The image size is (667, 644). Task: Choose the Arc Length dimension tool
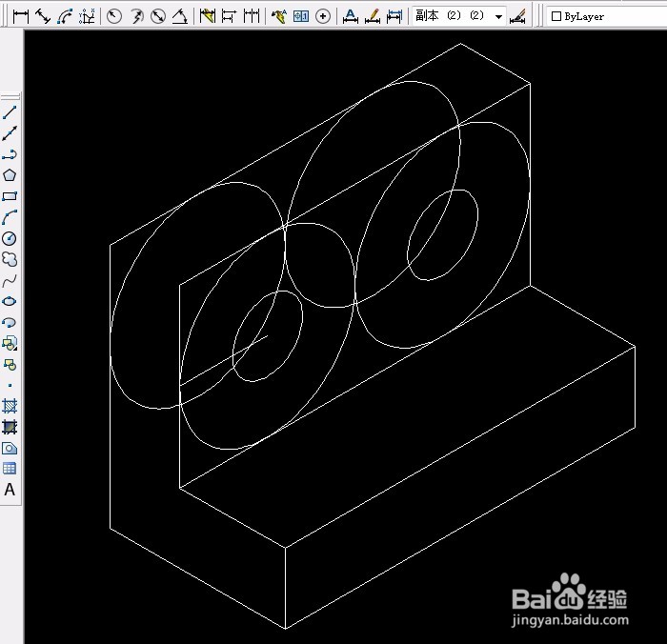pyautogui.click(x=65, y=16)
